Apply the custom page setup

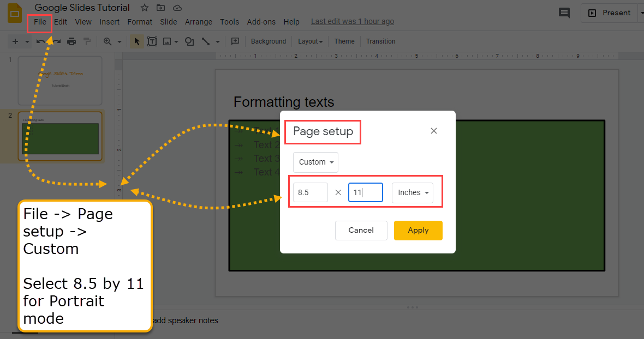418,230
